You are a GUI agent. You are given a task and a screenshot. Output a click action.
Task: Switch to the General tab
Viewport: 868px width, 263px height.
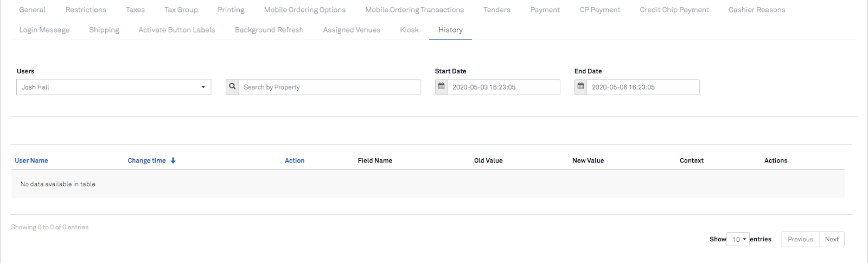coord(33,10)
